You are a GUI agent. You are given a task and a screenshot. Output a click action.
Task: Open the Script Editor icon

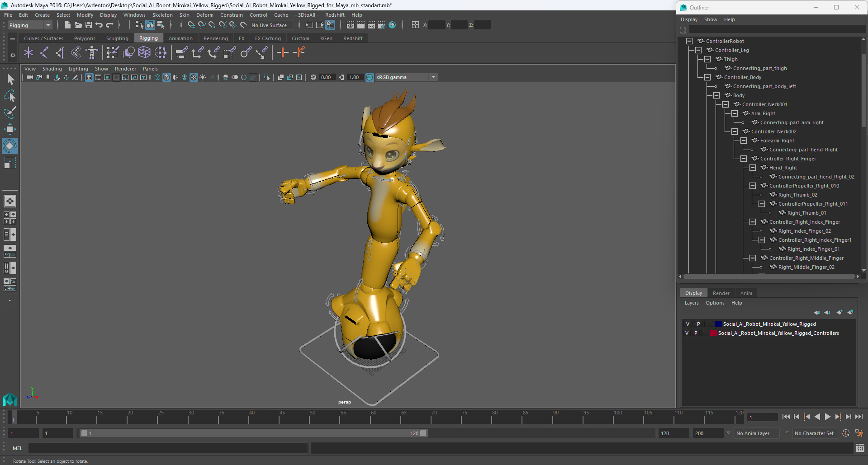point(860,448)
